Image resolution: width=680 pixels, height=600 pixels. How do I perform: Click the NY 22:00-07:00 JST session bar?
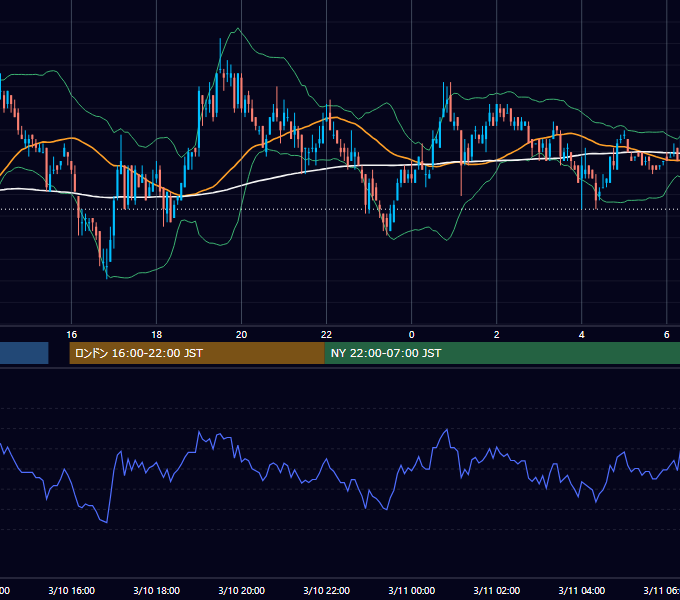pyautogui.click(x=502, y=353)
